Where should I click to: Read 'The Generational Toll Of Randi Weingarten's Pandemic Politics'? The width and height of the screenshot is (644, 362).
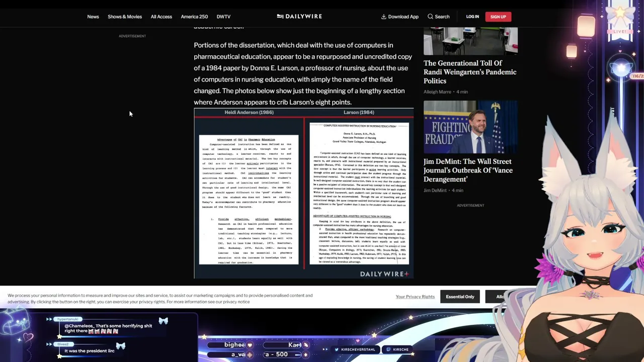coord(470,72)
